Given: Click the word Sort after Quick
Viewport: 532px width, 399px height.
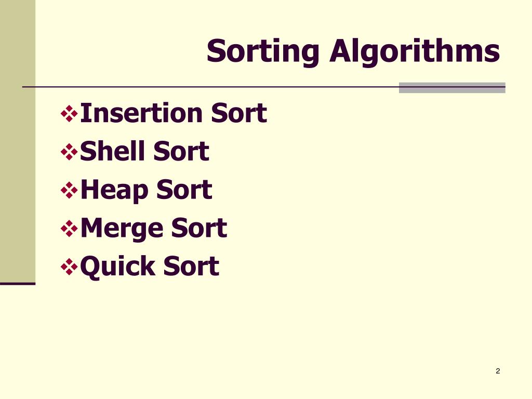Looking at the screenshot, I should (191, 266).
